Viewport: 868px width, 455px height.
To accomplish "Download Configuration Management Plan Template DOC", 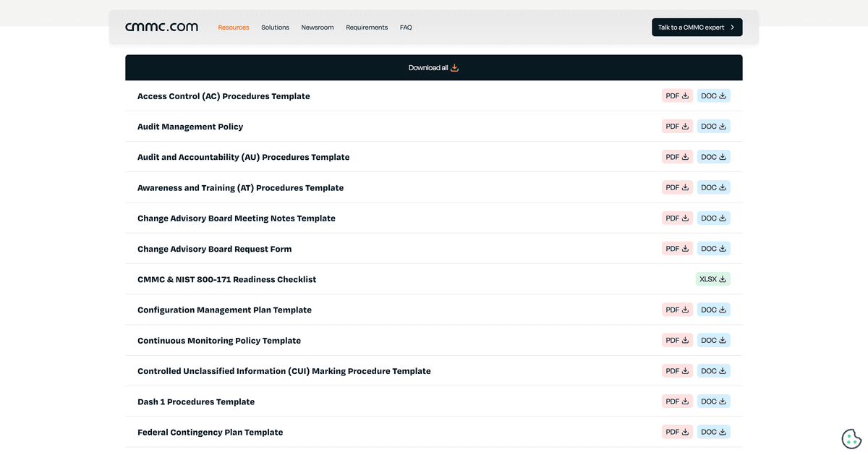I will pos(713,310).
